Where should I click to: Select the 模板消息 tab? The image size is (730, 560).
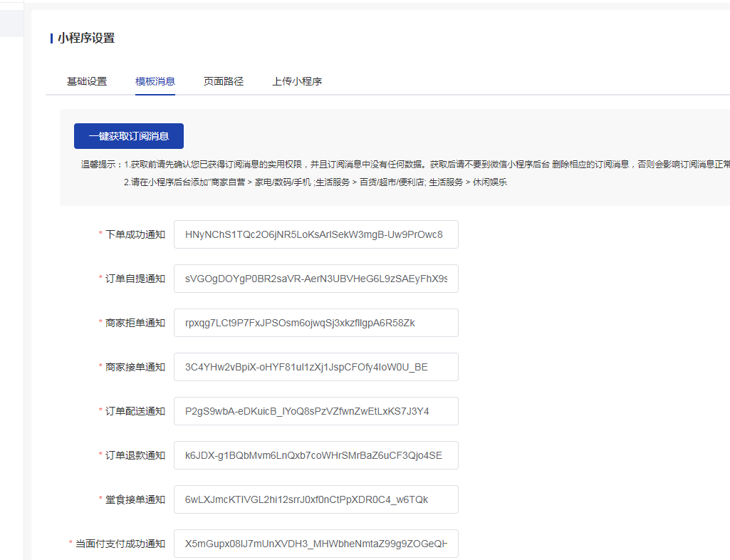pos(155,81)
